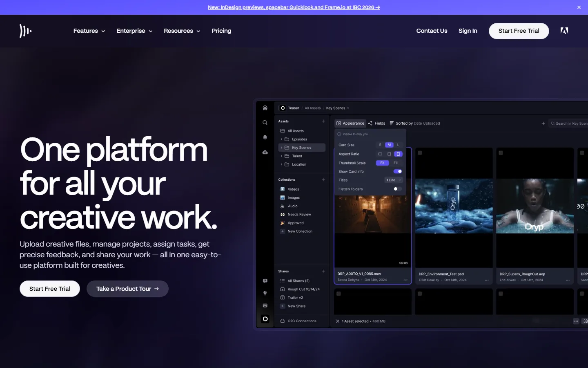Click the search magnifier icon in the app sidebar
588x368 pixels.
[265, 123]
